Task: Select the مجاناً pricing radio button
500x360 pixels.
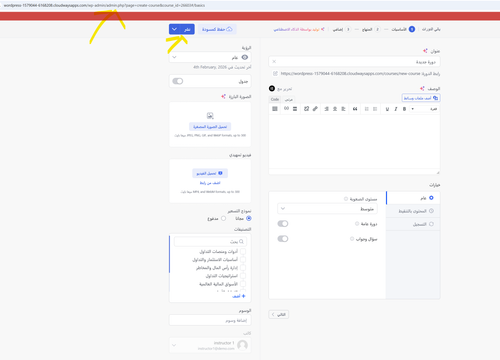Action: 249,219
